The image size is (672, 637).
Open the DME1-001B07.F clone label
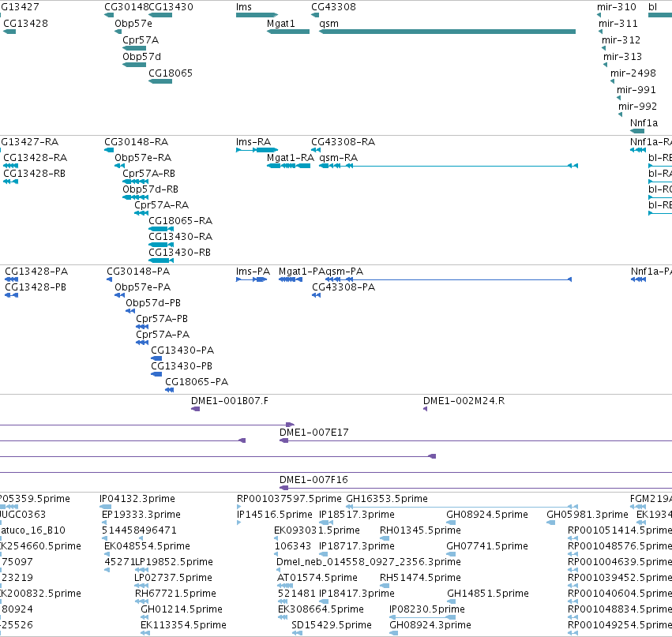click(230, 401)
